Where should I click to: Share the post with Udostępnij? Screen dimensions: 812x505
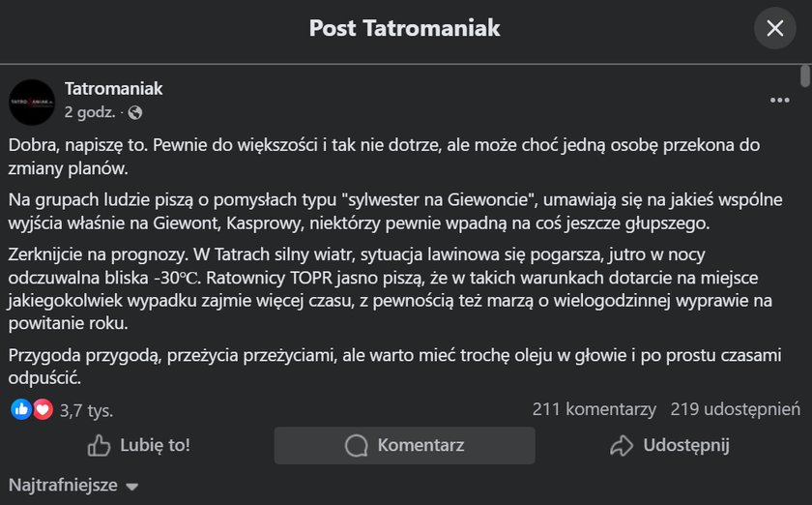click(x=669, y=445)
